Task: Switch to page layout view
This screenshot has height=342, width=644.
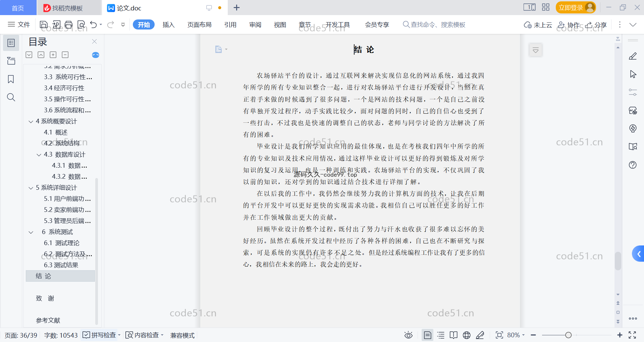Action: tap(428, 335)
